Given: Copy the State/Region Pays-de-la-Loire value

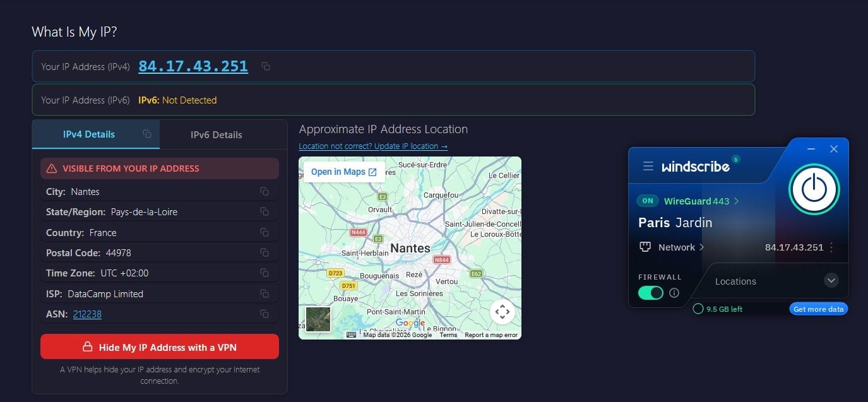Looking at the screenshot, I should (x=265, y=211).
